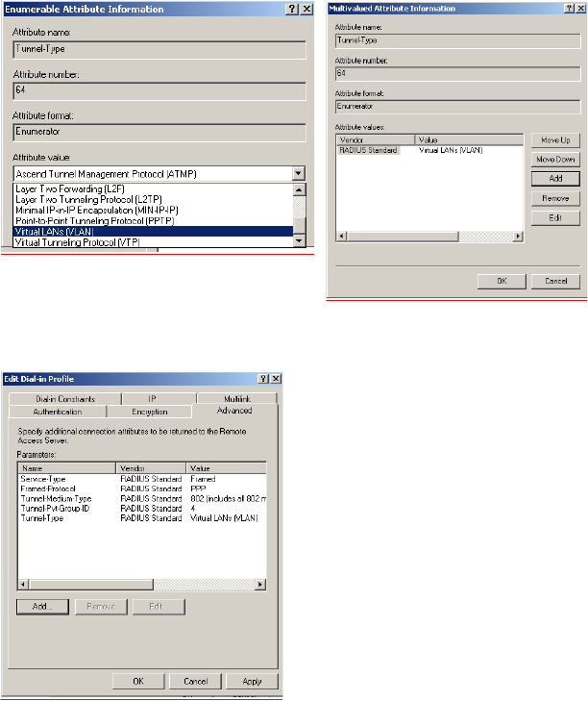Click Attribute number field in Multivalued dialog
Viewport: 588px width, 701px height.
point(458,74)
